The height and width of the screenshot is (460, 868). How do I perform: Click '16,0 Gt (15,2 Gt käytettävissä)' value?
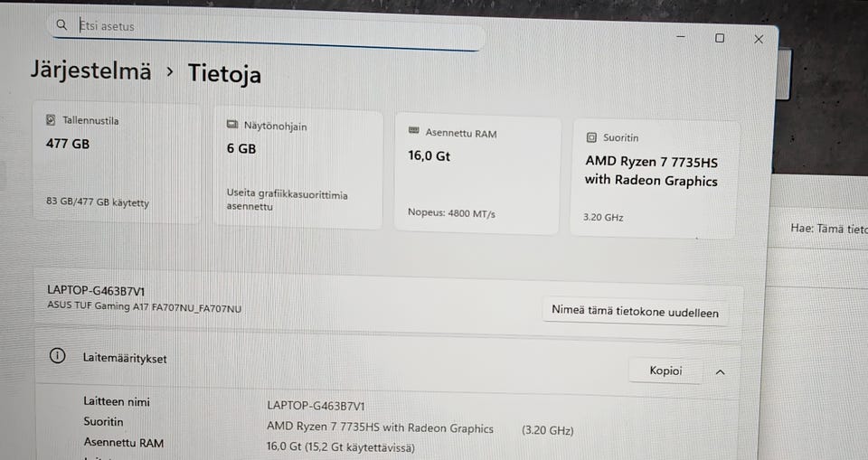(x=341, y=446)
